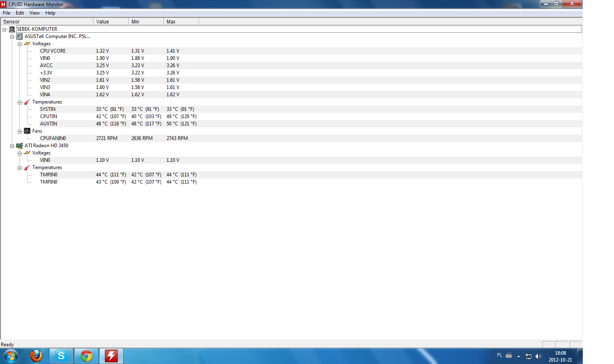This screenshot has height=364, width=614.
Task: Select the AUXTIN temperature row
Action: coord(310,124)
